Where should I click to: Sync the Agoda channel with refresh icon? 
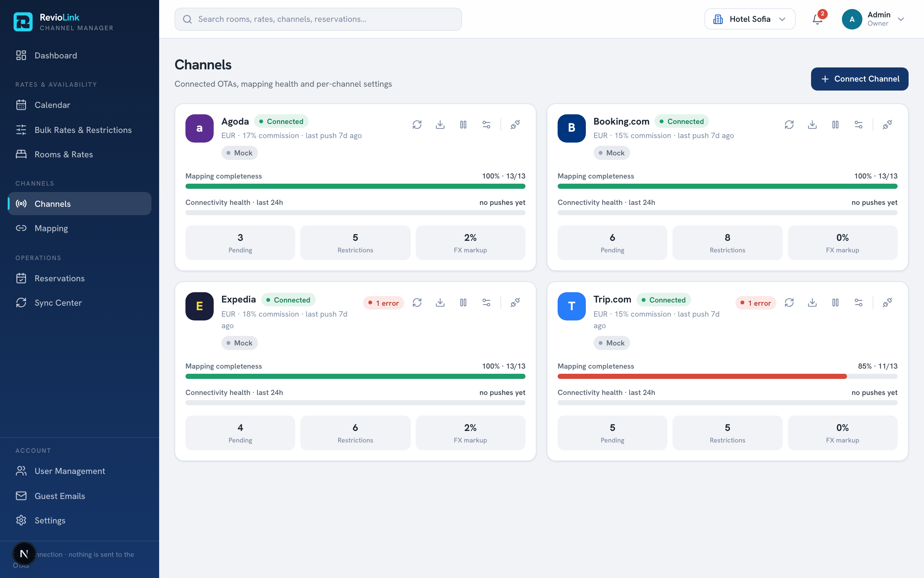(417, 125)
